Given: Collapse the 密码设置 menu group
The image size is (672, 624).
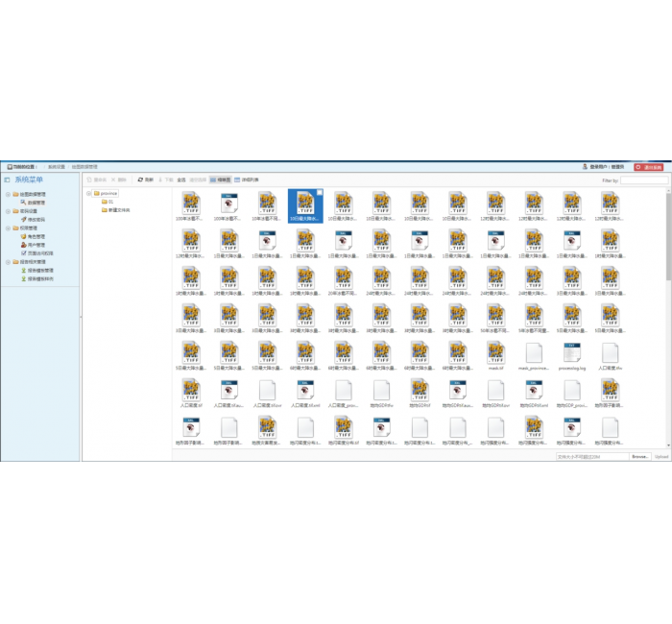Looking at the screenshot, I should 9,211.
